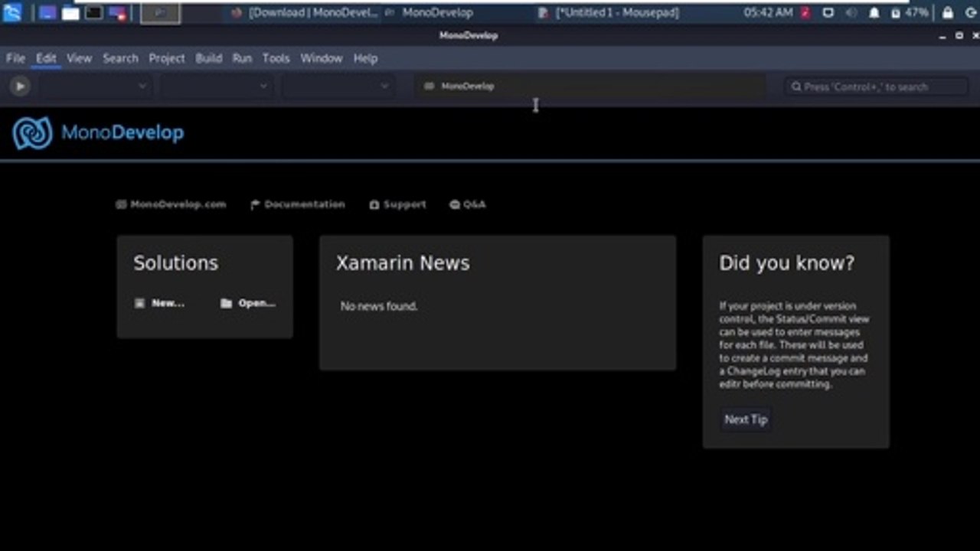
Task: Open the Project menu
Action: click(167, 58)
